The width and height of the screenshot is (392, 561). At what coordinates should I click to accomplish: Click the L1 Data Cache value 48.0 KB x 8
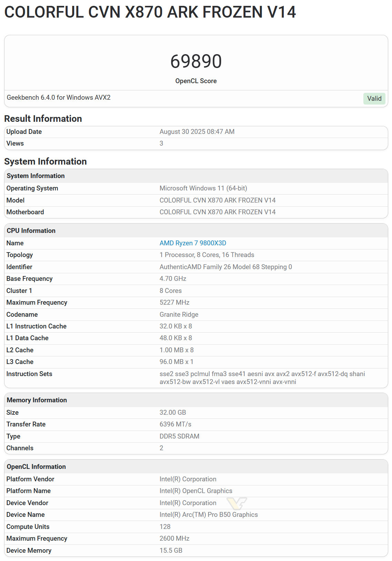(176, 338)
